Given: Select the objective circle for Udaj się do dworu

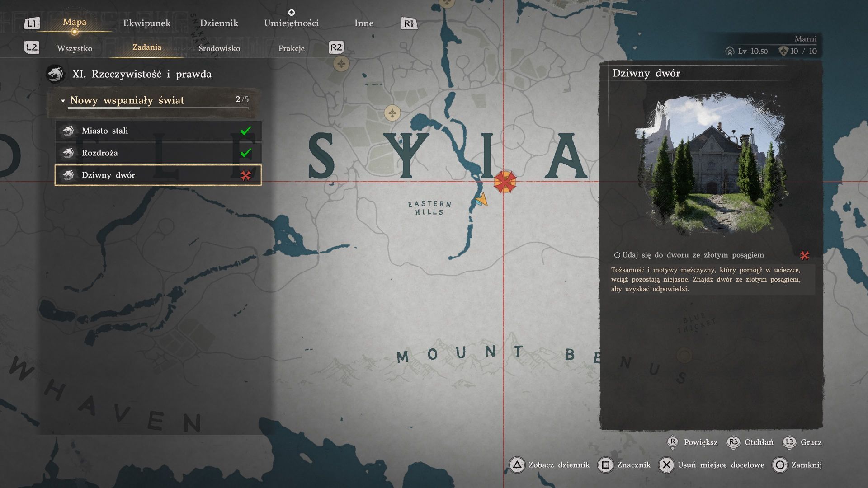Looking at the screenshot, I should (617, 255).
